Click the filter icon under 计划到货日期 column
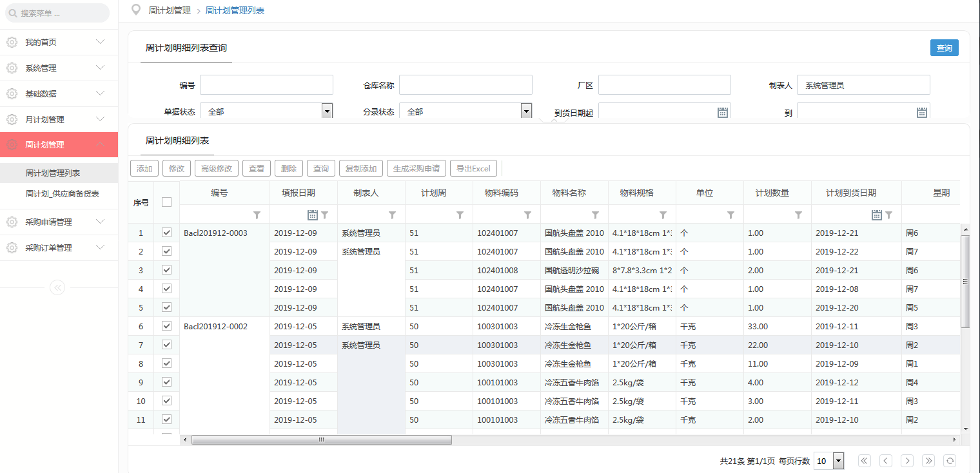This screenshot has width=980, height=473. point(889,215)
